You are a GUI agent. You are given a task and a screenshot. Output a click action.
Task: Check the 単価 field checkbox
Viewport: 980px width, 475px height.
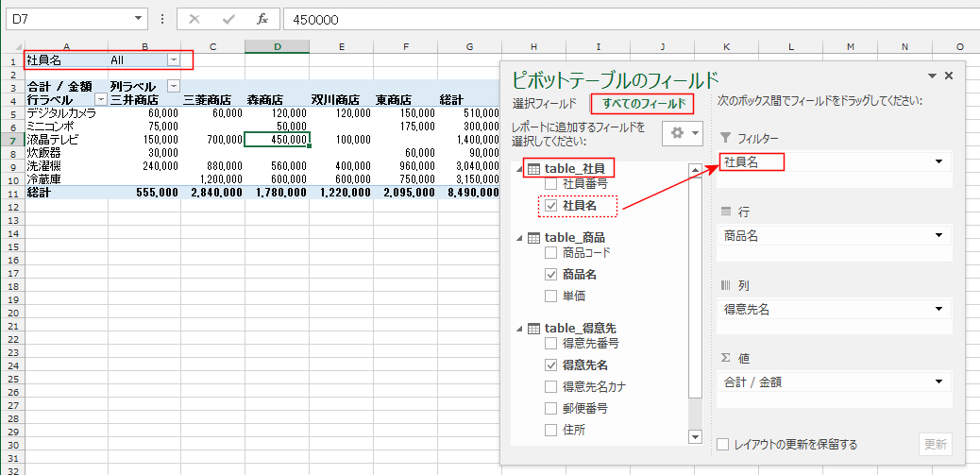(x=551, y=297)
